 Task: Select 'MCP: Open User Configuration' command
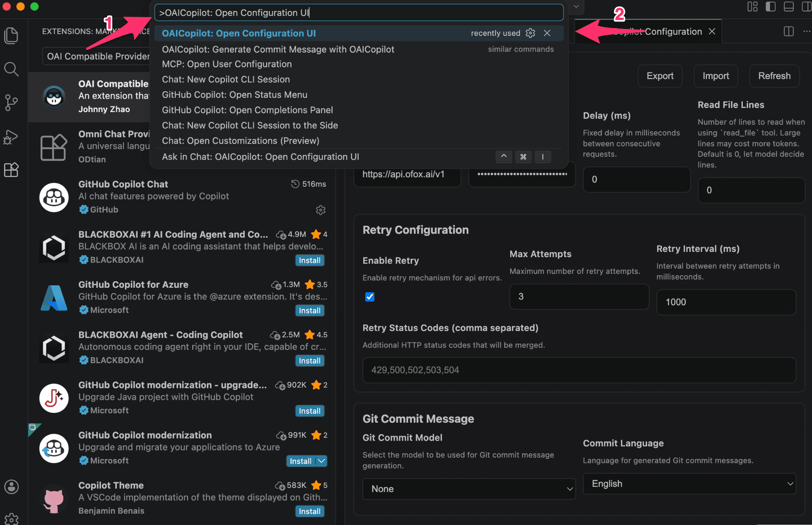227,64
